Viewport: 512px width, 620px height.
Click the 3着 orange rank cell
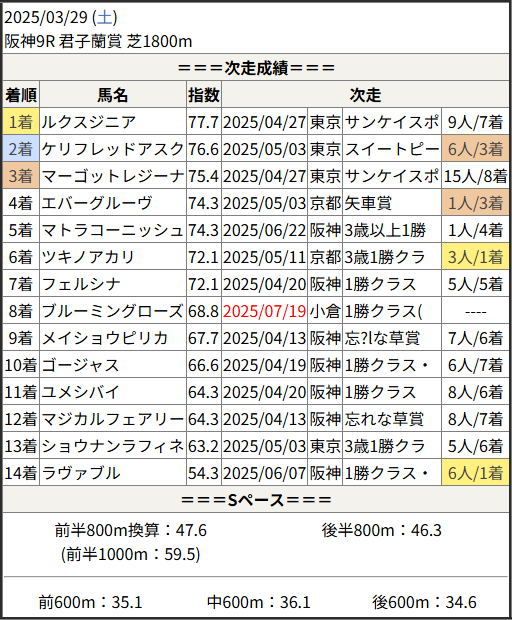(x=21, y=176)
